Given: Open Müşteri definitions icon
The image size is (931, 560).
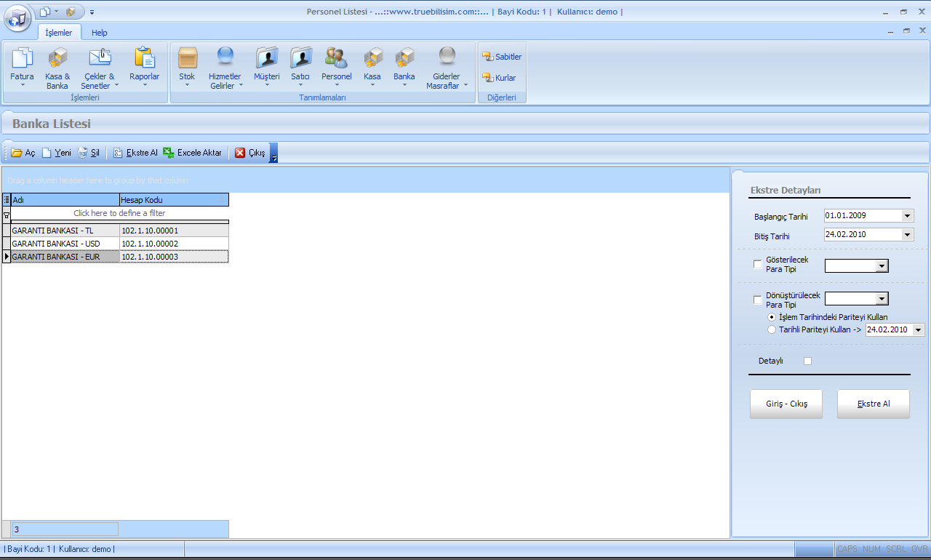Looking at the screenshot, I should [x=267, y=58].
